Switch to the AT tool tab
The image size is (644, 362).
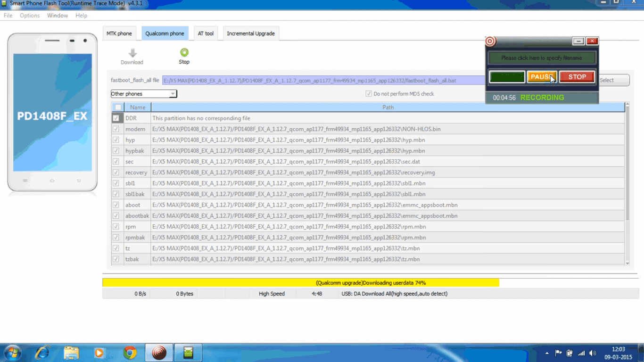206,33
